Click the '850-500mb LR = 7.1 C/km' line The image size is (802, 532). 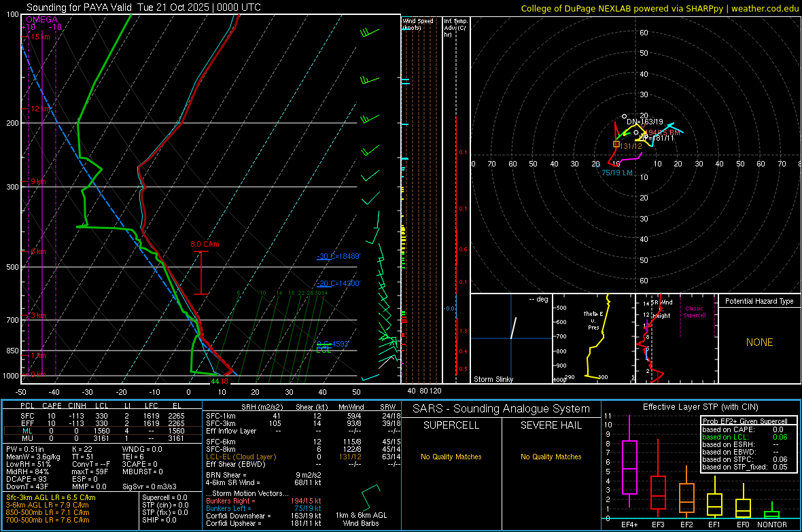coord(48,512)
